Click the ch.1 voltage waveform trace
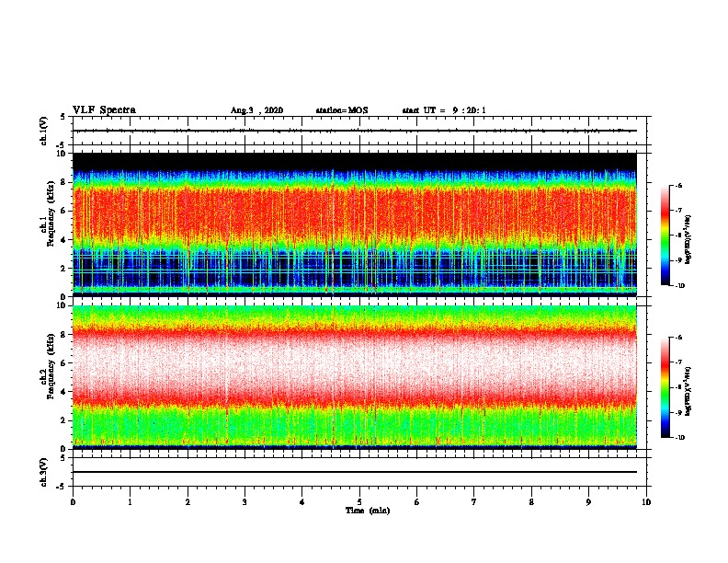The image size is (728, 563). (x=355, y=131)
